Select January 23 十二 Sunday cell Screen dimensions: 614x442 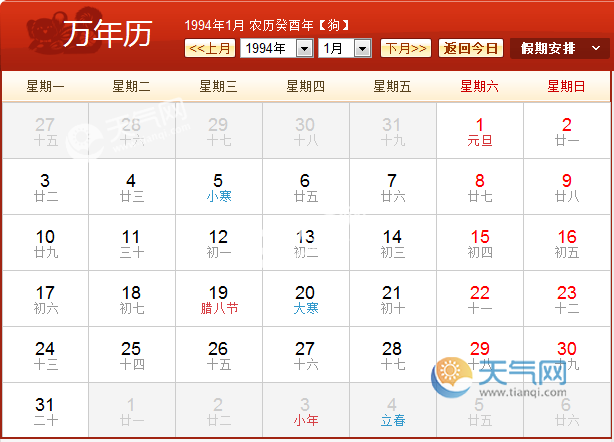[x=566, y=299]
